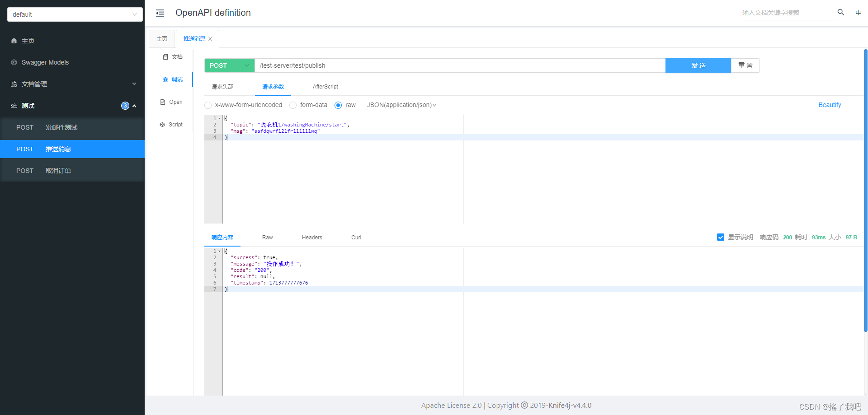Select form-data radio option
The height and width of the screenshot is (415, 868).
(293, 105)
